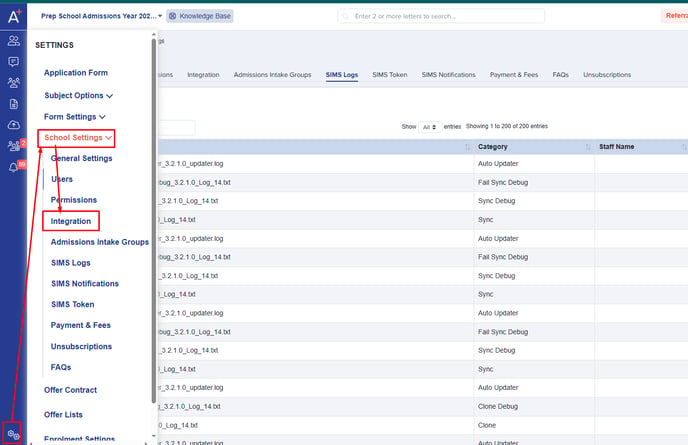
Task: Open the settings gears icon at sidebar bottom
Action: click(13, 434)
